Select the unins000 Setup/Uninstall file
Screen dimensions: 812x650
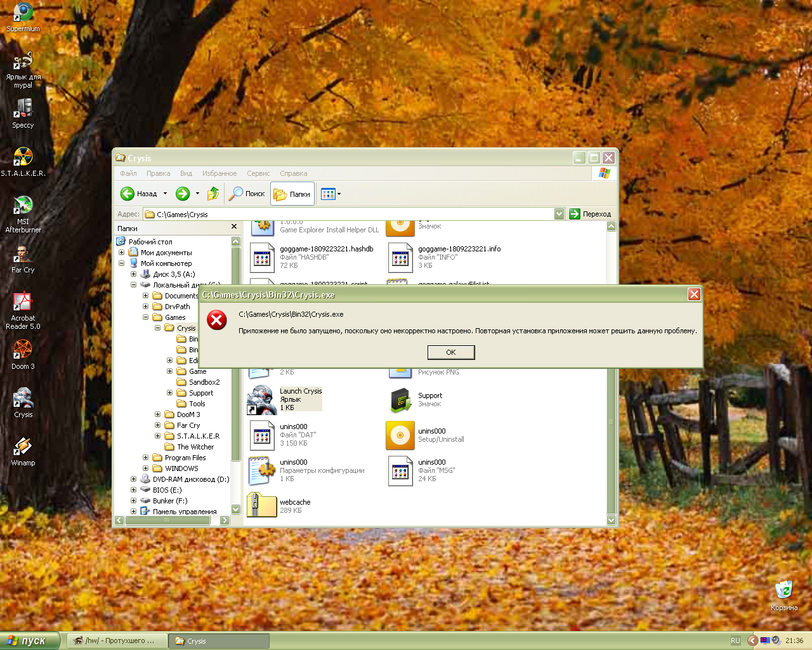[425, 435]
